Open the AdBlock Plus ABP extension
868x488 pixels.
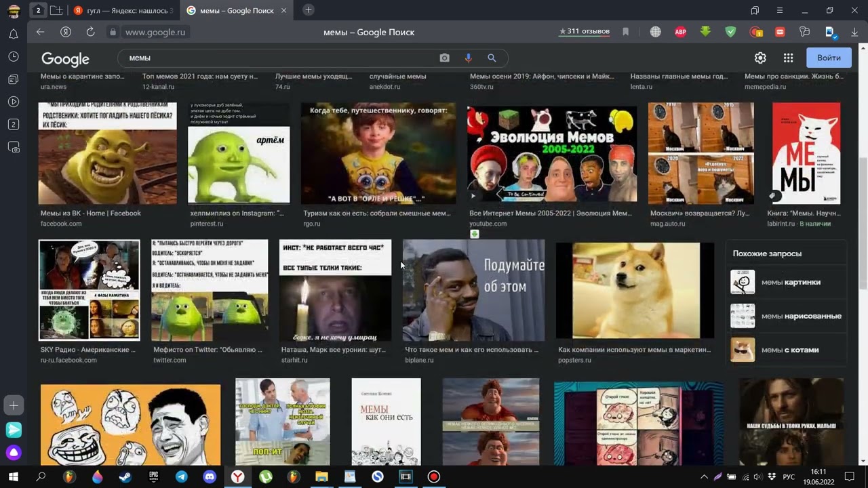point(680,32)
